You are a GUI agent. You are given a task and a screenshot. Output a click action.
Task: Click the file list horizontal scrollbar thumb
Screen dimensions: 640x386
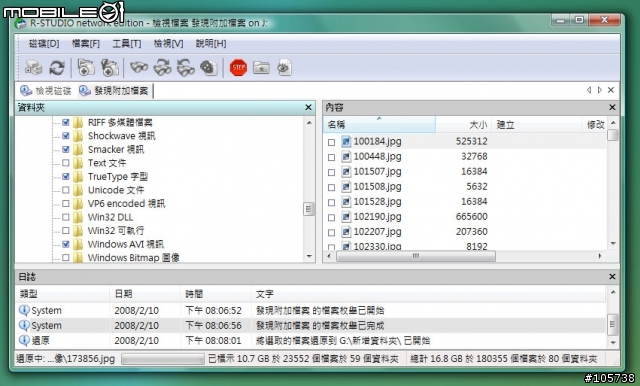(x=416, y=256)
